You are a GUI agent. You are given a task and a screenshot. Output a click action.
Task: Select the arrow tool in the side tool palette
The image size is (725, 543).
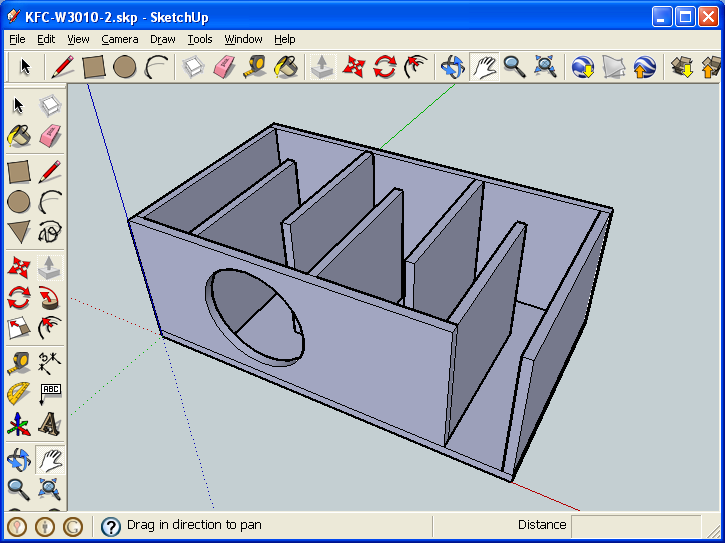tap(18, 106)
